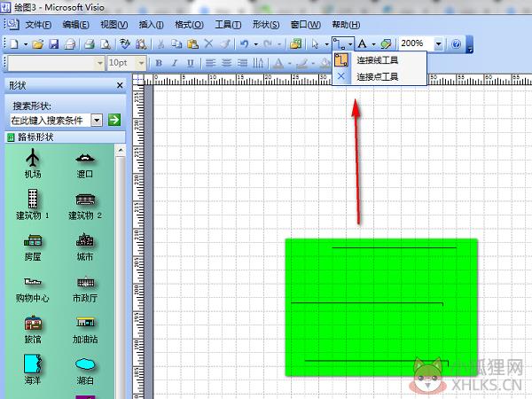
Task: Open the search shapes dropdown arrow
Action: tap(97, 120)
